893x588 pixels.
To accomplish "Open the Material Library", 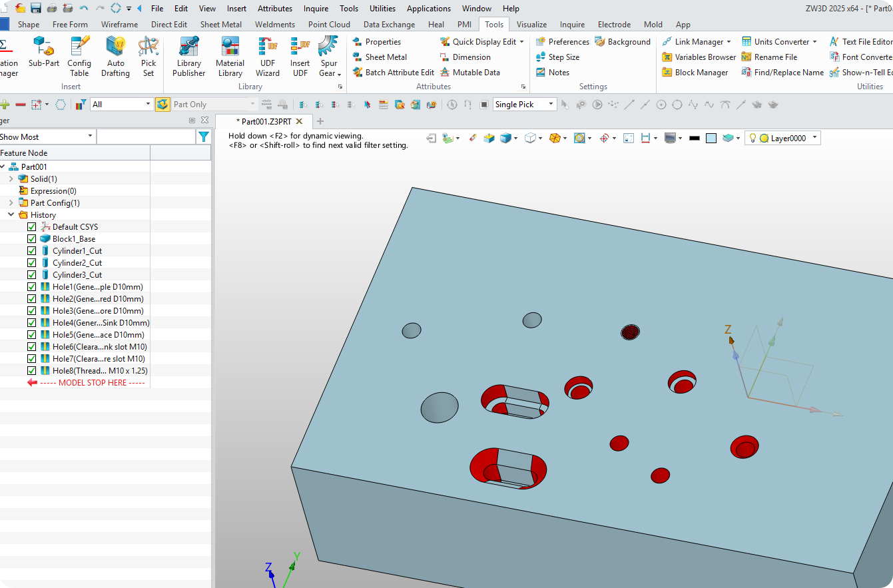I will [x=230, y=56].
